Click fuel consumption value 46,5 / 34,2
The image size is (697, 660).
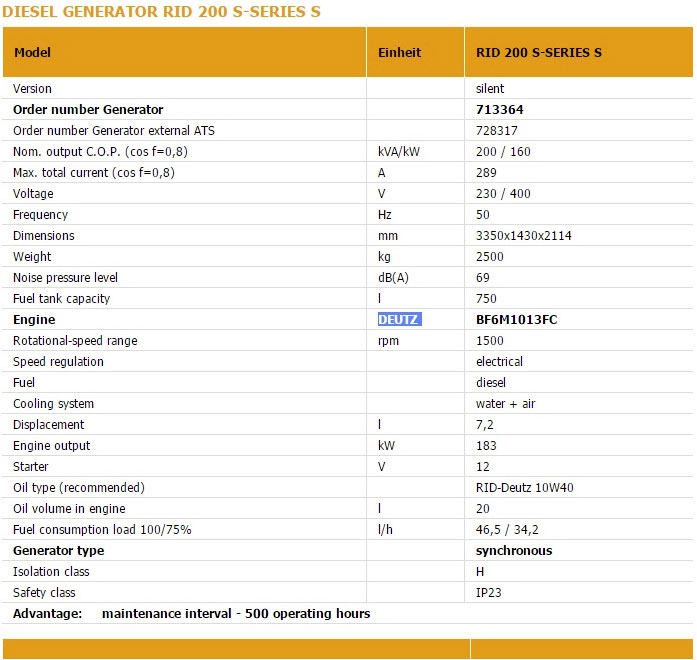coord(507,530)
